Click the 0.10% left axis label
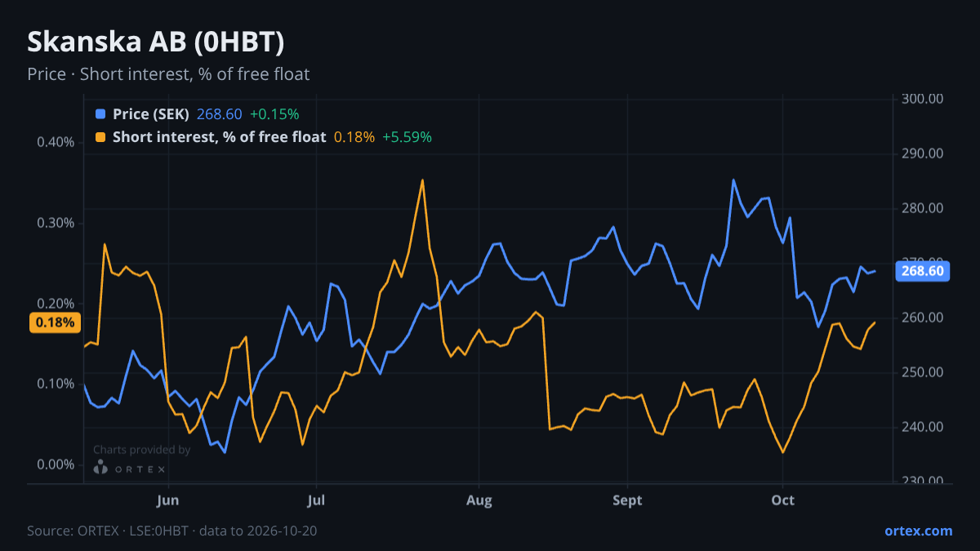Screen dimensions: 980x551 (x=56, y=384)
